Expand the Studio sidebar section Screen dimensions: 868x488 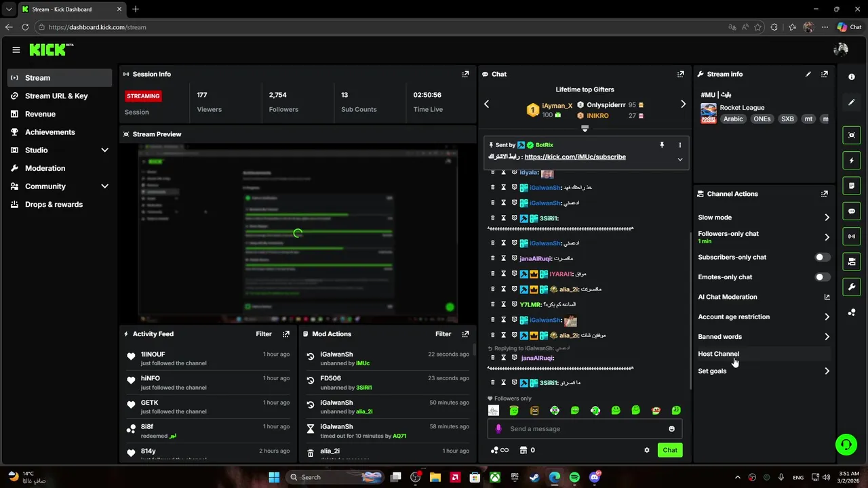[104, 150]
